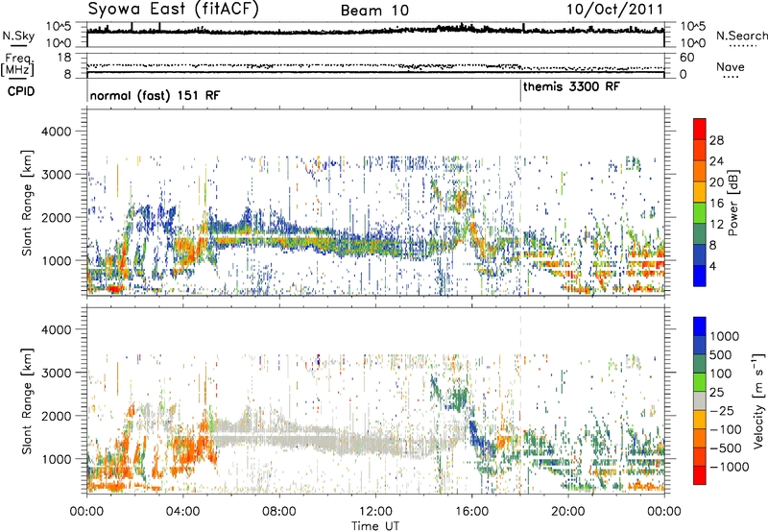Image resolution: width=768 pixels, height=532 pixels.
Task: Click the "1000" range tick of velocity panel
Action: coord(56,459)
